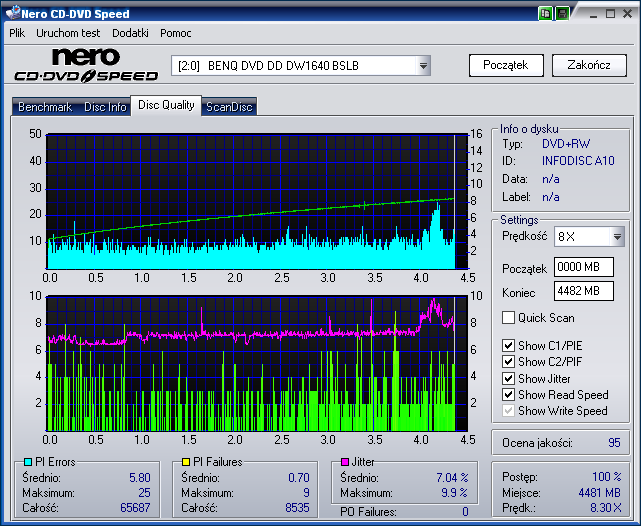
Task: Select the Disc Quality tab
Action: (166, 105)
